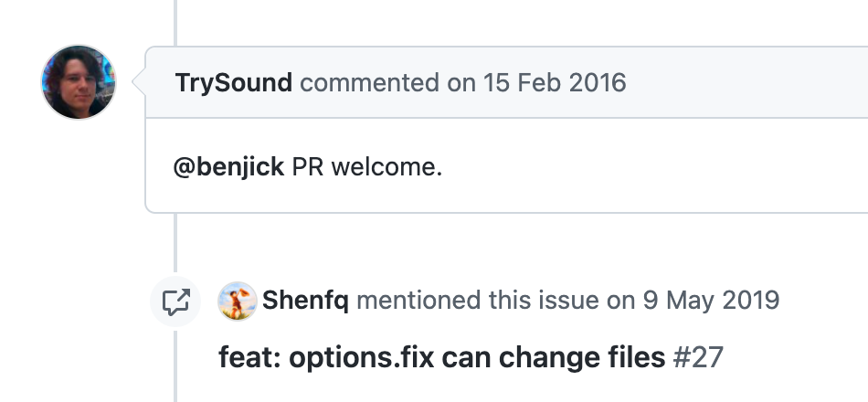Open the TrySound username link
This screenshot has height=402, width=868.
[233, 82]
